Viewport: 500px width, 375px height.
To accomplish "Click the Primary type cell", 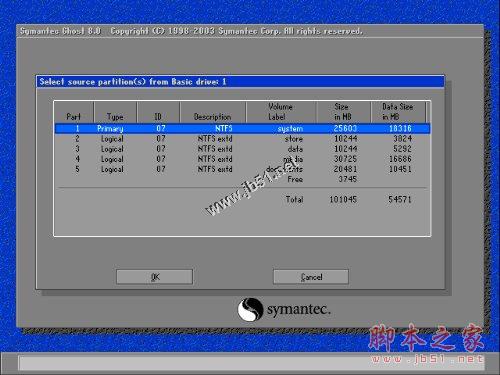I will coord(110,129).
